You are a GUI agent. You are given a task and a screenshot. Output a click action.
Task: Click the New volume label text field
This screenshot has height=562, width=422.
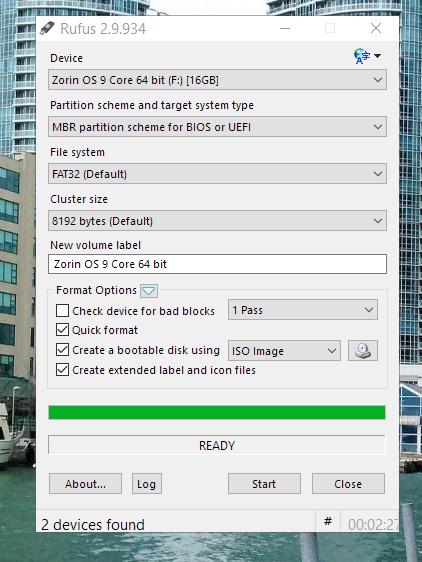click(x=217, y=264)
